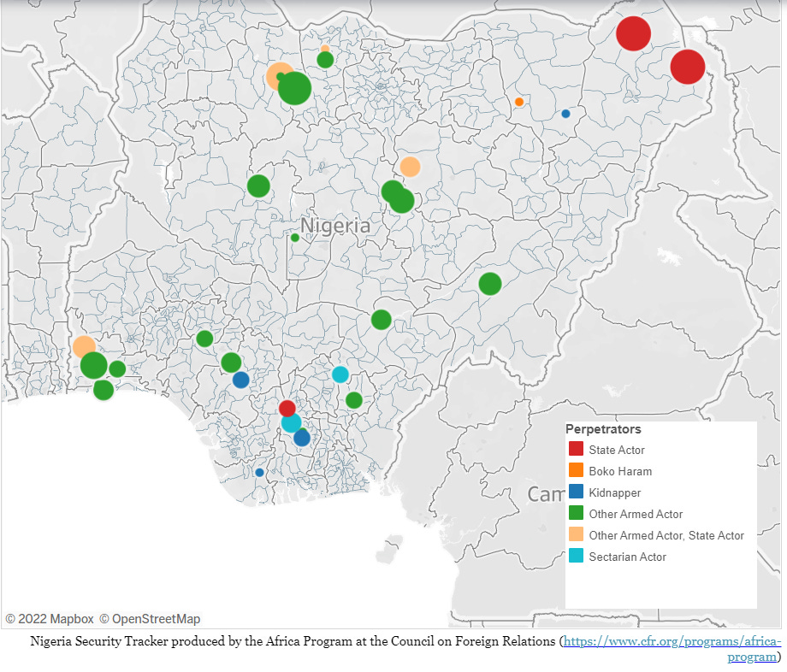Click the OpenStreetMap attribution link
The image size is (787, 672).
(151, 618)
